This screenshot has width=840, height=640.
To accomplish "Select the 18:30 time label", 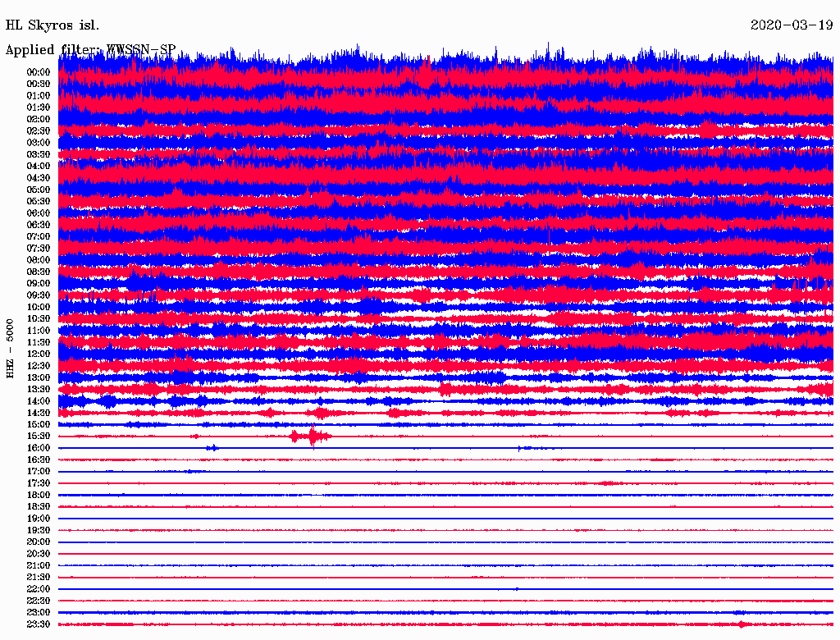I will click(39, 506).
